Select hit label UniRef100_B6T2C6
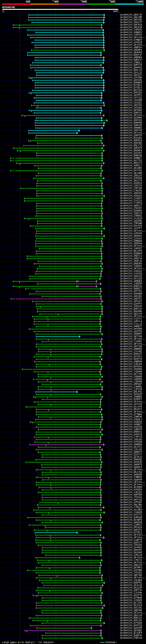Screen dimensions: 146x644 click(131, 90)
